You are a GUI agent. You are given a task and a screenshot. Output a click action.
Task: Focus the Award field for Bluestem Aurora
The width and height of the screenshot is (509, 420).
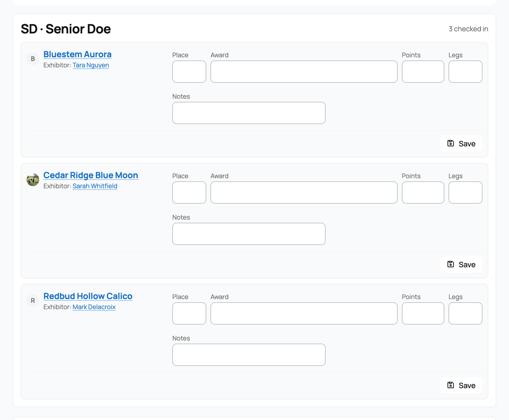point(304,71)
